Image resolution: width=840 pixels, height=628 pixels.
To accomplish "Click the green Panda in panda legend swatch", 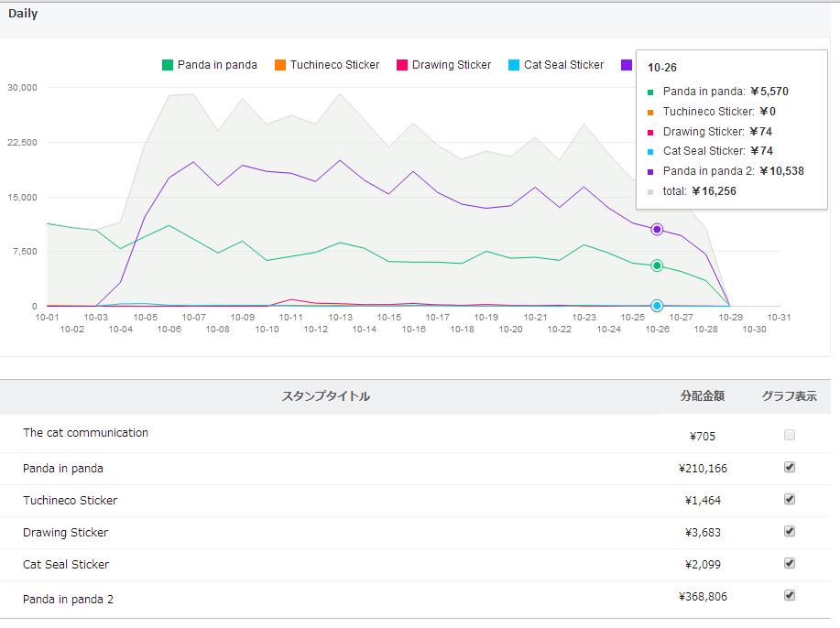I will click(168, 65).
